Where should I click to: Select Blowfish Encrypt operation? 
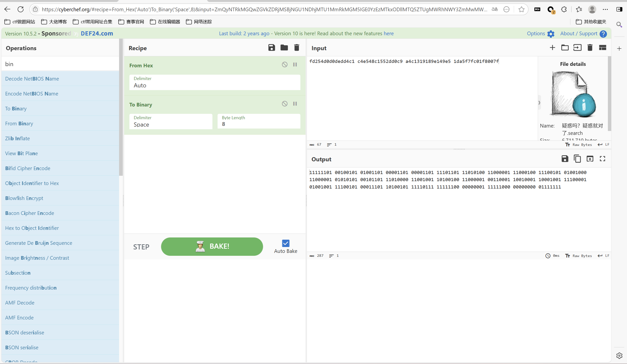tap(60, 198)
